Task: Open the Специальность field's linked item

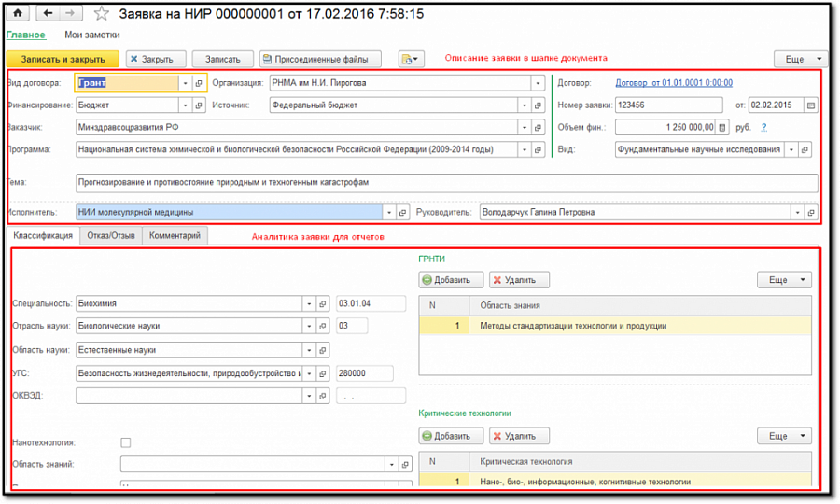Action: click(x=323, y=303)
